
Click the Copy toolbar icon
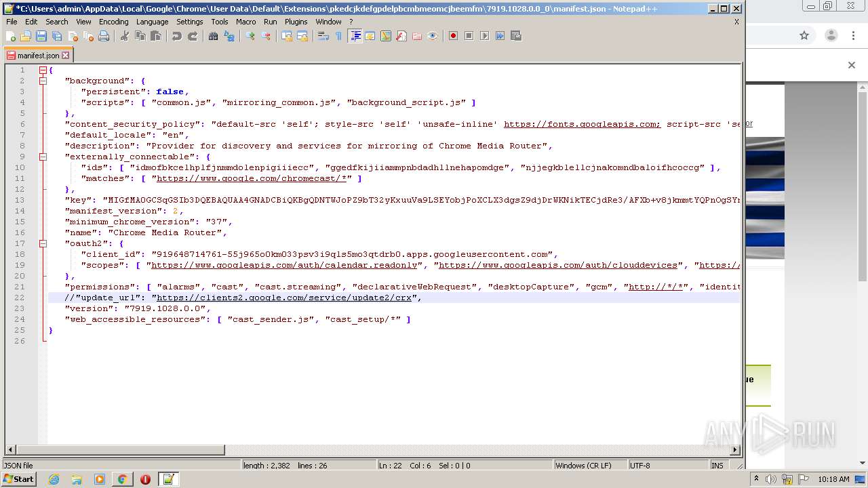click(140, 36)
